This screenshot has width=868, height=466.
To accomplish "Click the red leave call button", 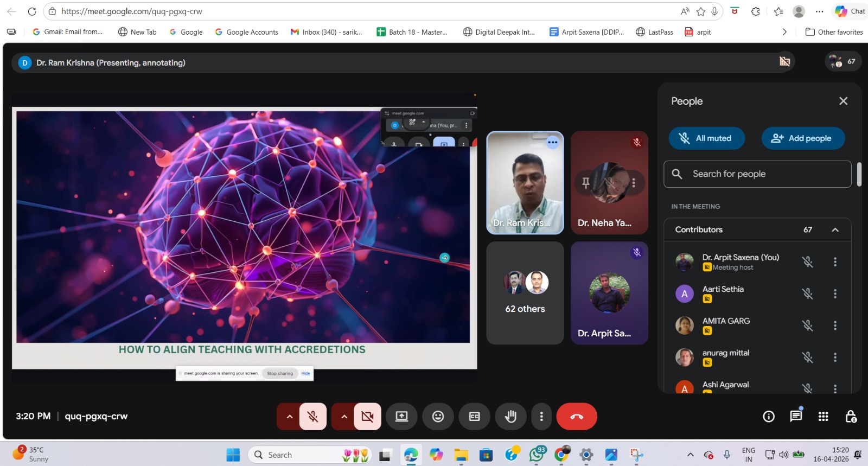I will pos(576,417).
